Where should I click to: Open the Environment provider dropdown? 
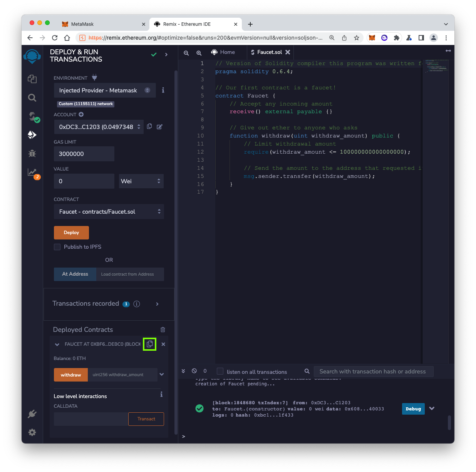tap(105, 90)
